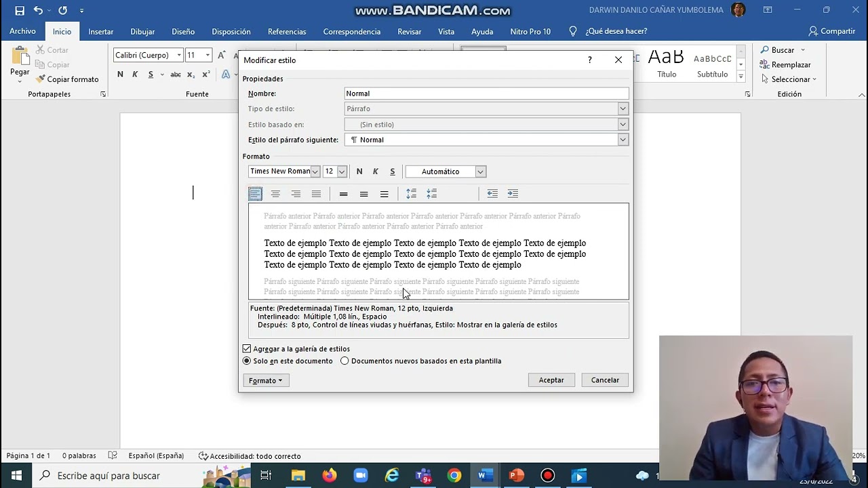Switch to Vista tab
The width and height of the screenshot is (868, 488).
coord(446,32)
